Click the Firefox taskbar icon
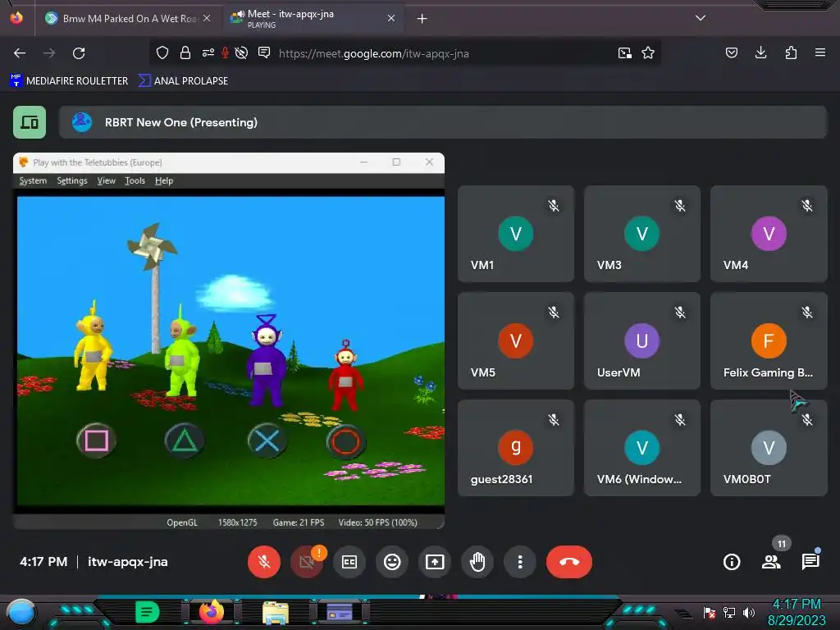The width and height of the screenshot is (840, 630). [x=212, y=612]
